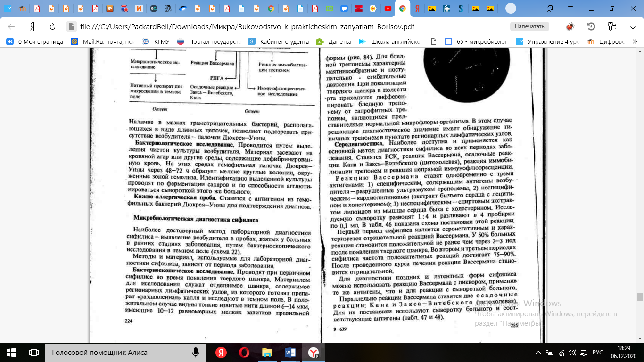
Task: Open the Школа английског bookmark
Action: 390,41
